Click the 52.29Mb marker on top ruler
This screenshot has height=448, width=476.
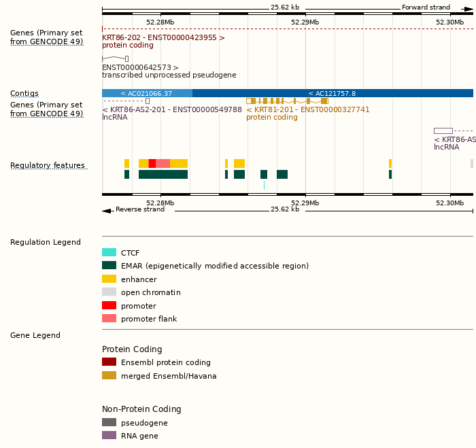click(305, 22)
